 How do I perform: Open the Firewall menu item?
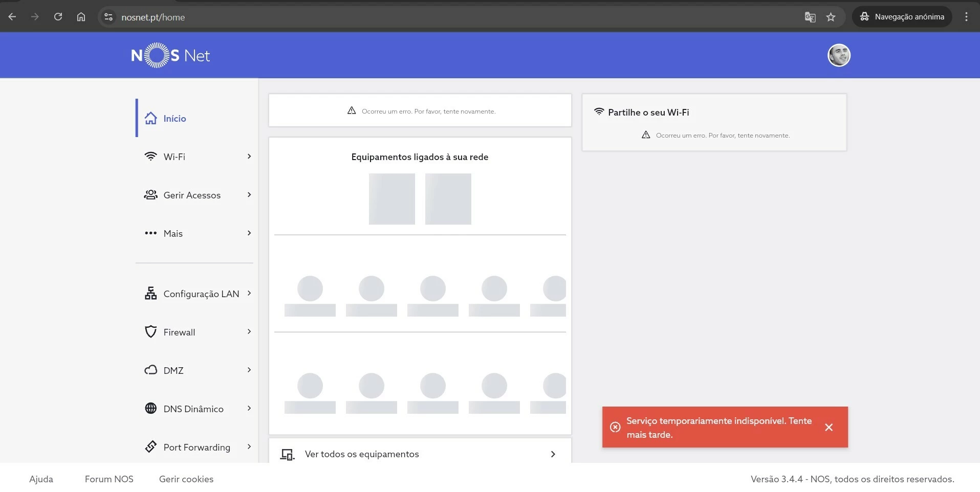[194, 332]
